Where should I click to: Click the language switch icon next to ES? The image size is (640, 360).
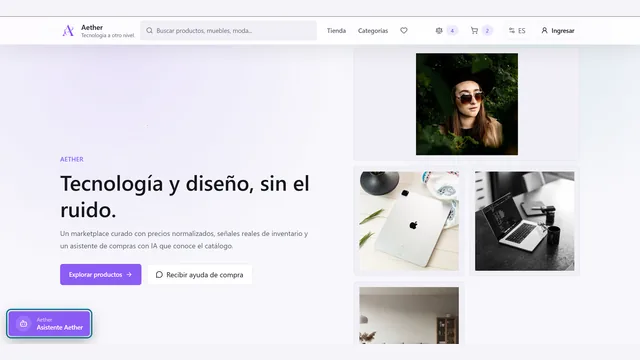click(511, 31)
